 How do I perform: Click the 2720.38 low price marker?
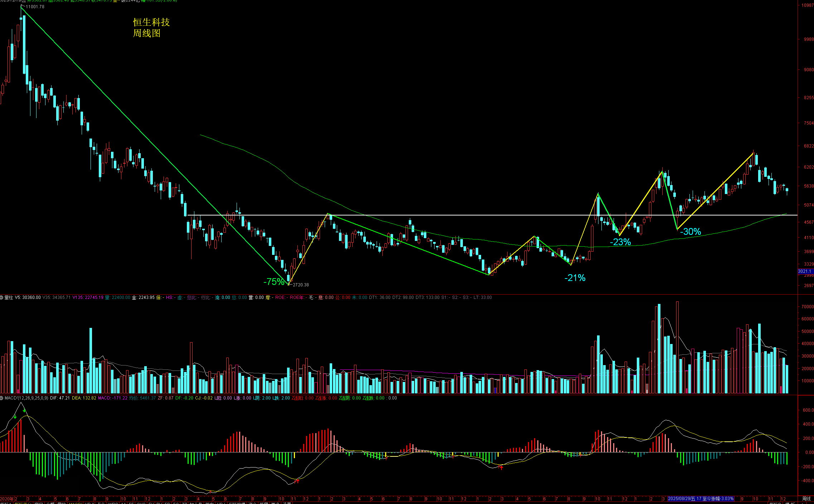pyautogui.click(x=301, y=285)
